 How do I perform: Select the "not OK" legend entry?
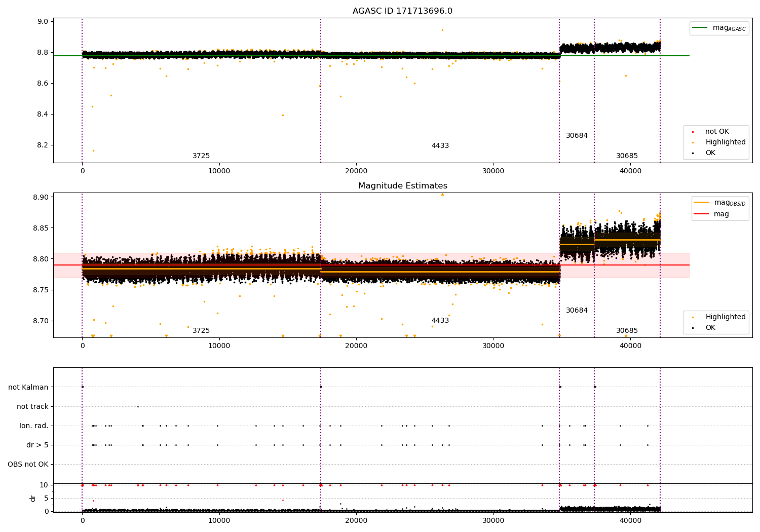[717, 132]
